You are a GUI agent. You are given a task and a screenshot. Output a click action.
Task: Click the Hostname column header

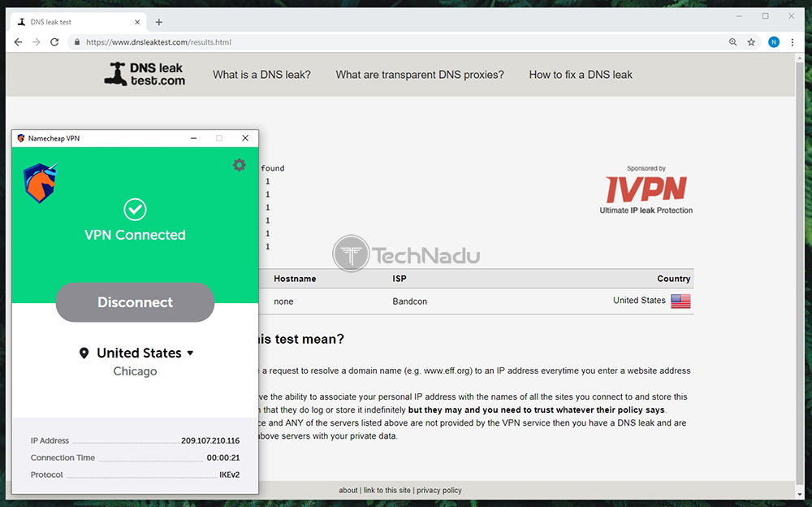(x=295, y=279)
